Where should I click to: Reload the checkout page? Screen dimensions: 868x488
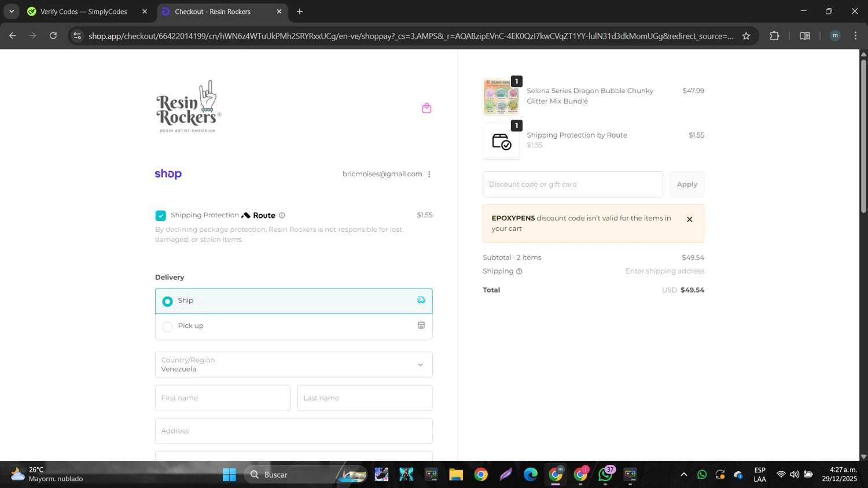click(x=53, y=36)
